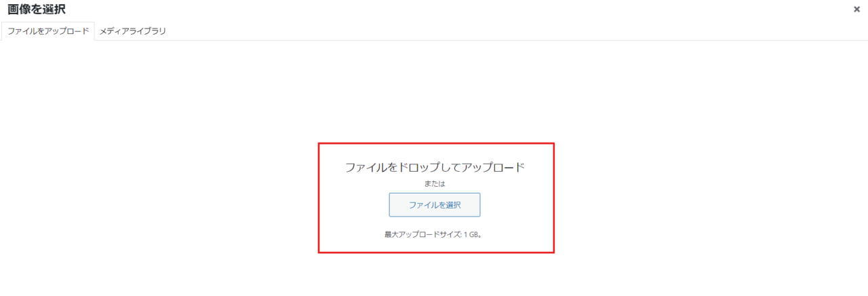
Task: Close the 画像を選択 dialog with the X icon
Action: click(x=856, y=10)
